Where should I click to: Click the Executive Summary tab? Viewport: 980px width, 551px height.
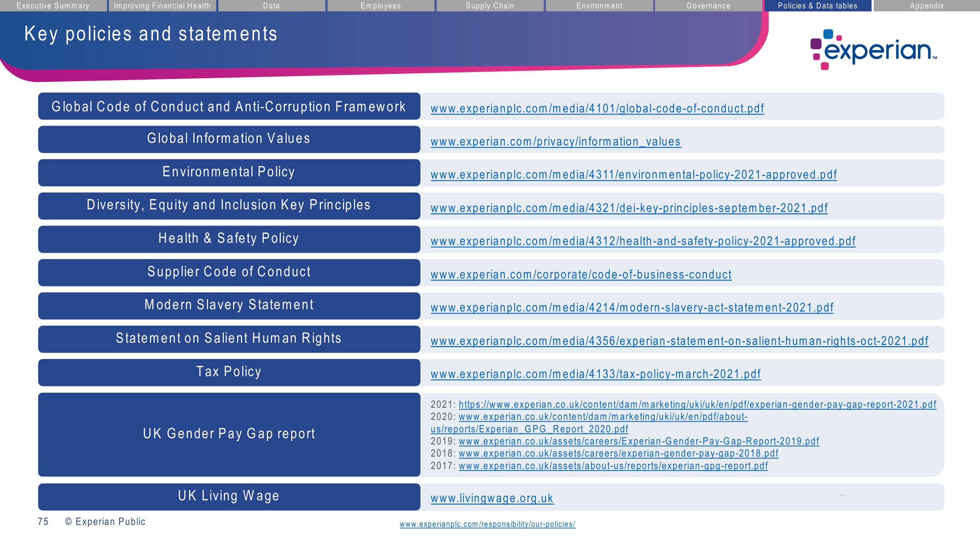52,5
